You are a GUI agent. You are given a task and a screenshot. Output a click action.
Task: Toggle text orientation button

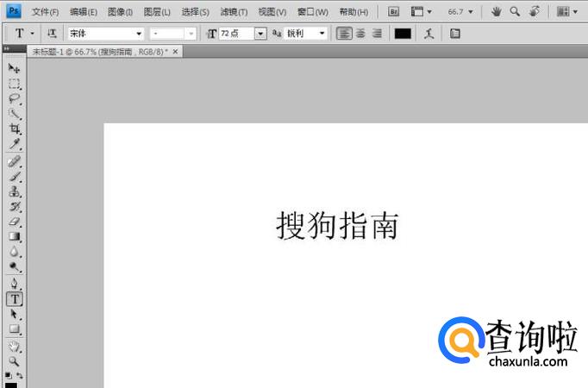52,34
